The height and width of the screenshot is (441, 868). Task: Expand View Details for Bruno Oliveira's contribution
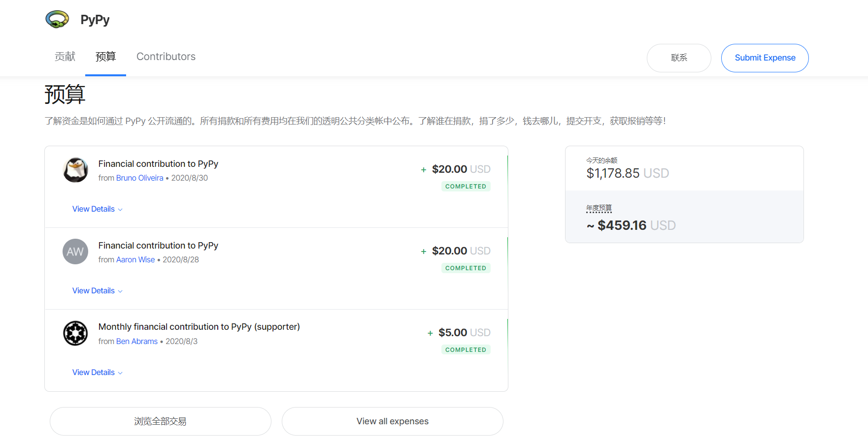[x=97, y=209]
